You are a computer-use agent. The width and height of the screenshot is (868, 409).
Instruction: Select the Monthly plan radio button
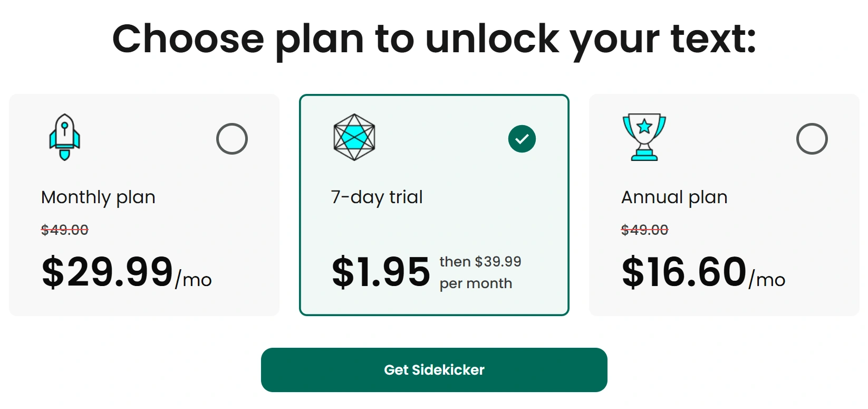pyautogui.click(x=232, y=139)
